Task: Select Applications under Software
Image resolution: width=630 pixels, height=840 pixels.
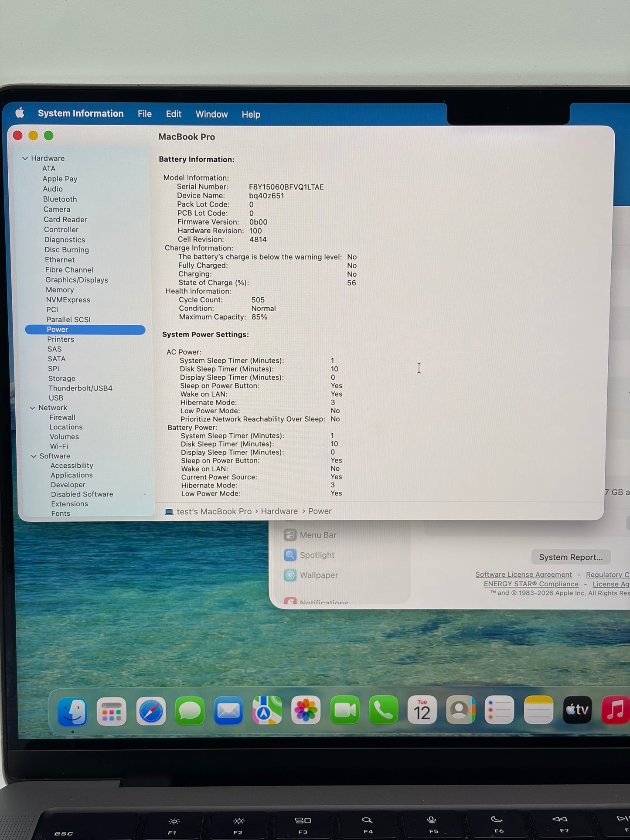Action: [x=72, y=475]
